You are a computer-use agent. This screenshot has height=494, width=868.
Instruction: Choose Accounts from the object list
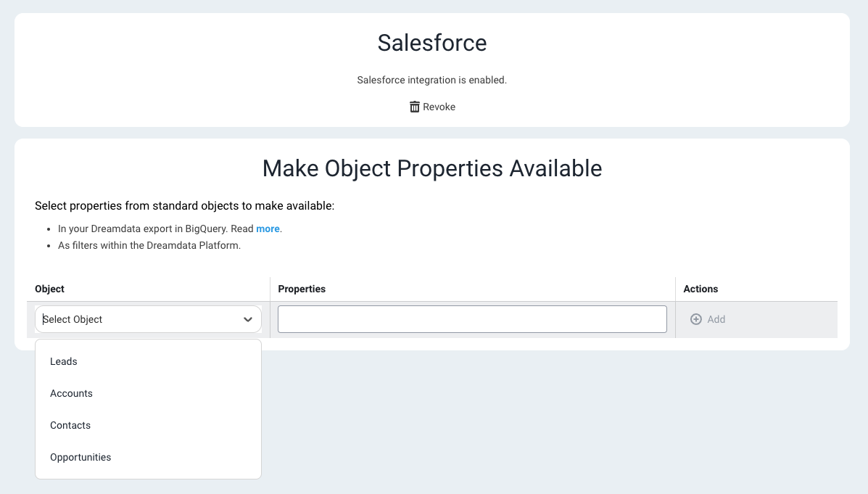[148, 394]
